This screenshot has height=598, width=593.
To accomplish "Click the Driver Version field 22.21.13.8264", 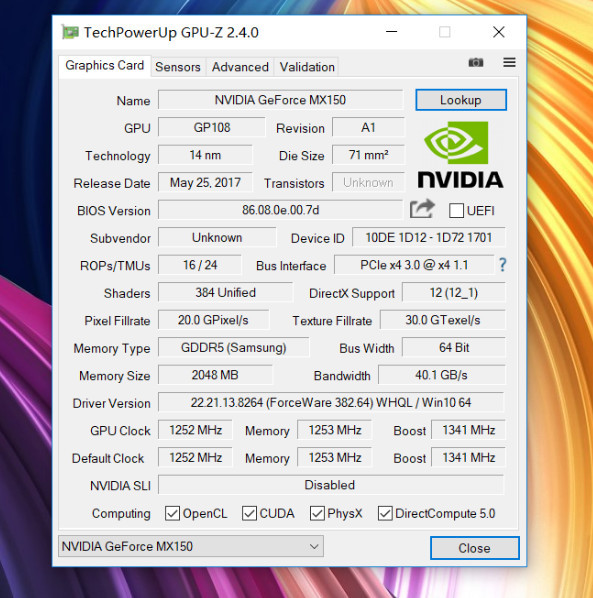I will tap(331, 402).
